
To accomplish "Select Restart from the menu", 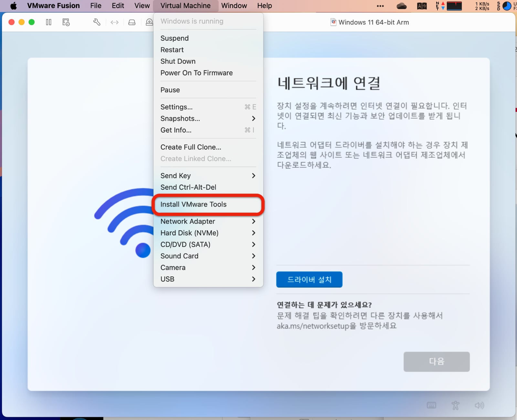I will [208, 50].
